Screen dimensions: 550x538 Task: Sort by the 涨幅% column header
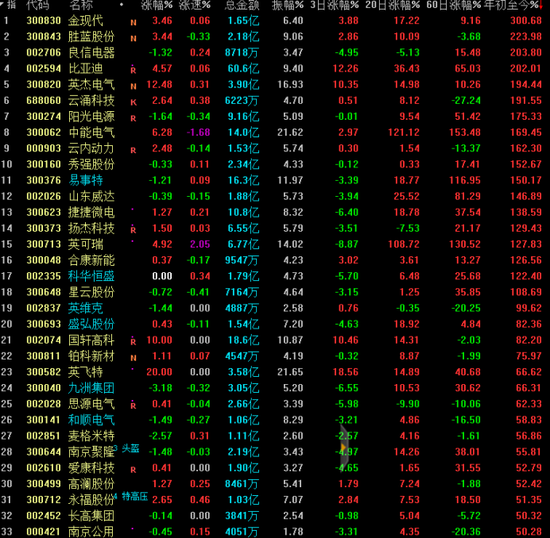coord(156,5)
